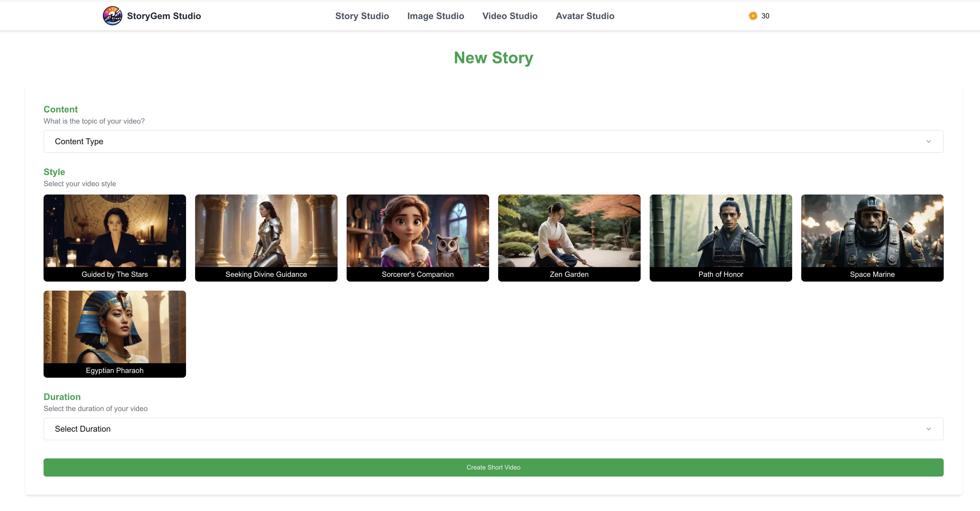Select the Zen Garden style
Screen dimensions: 980x511
pyautogui.click(x=569, y=238)
